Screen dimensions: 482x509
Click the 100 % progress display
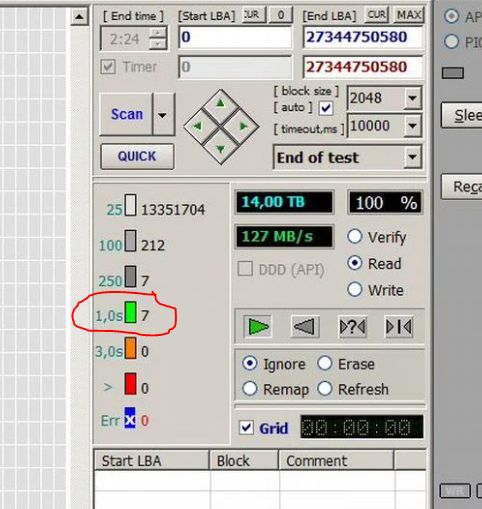pos(385,202)
